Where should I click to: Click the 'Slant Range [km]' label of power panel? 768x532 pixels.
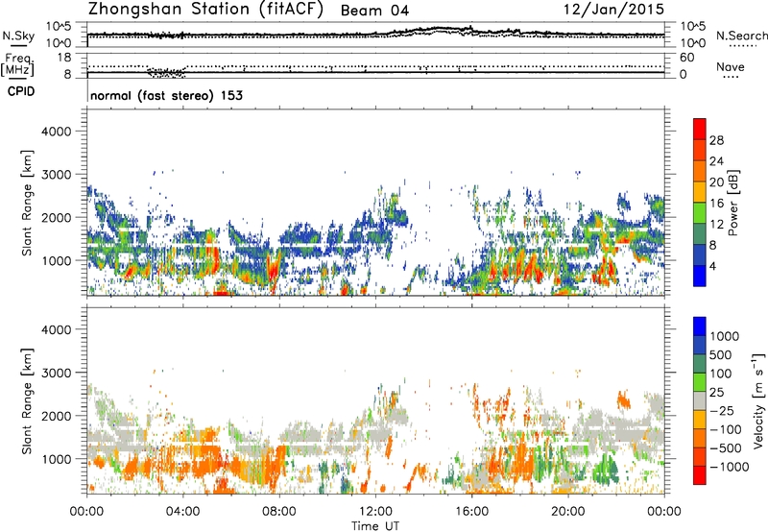click(x=27, y=203)
